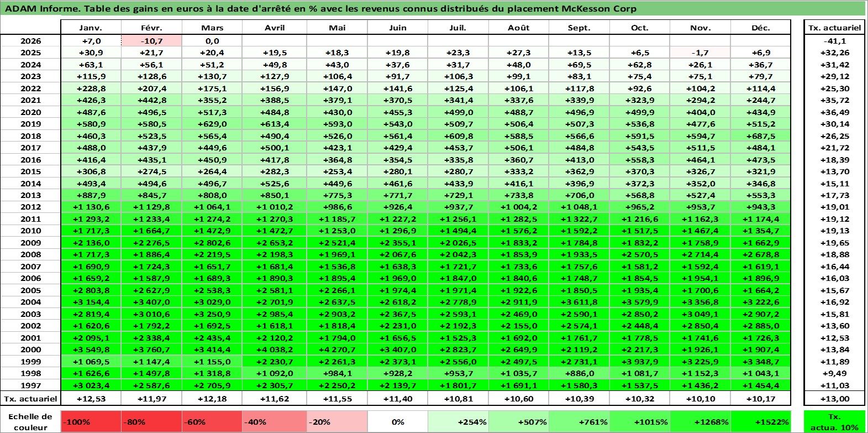Image resolution: width=868 pixels, height=433 pixels.
Task: Click the -20% pale pink swatch
Action: pyautogui.click(x=337, y=421)
